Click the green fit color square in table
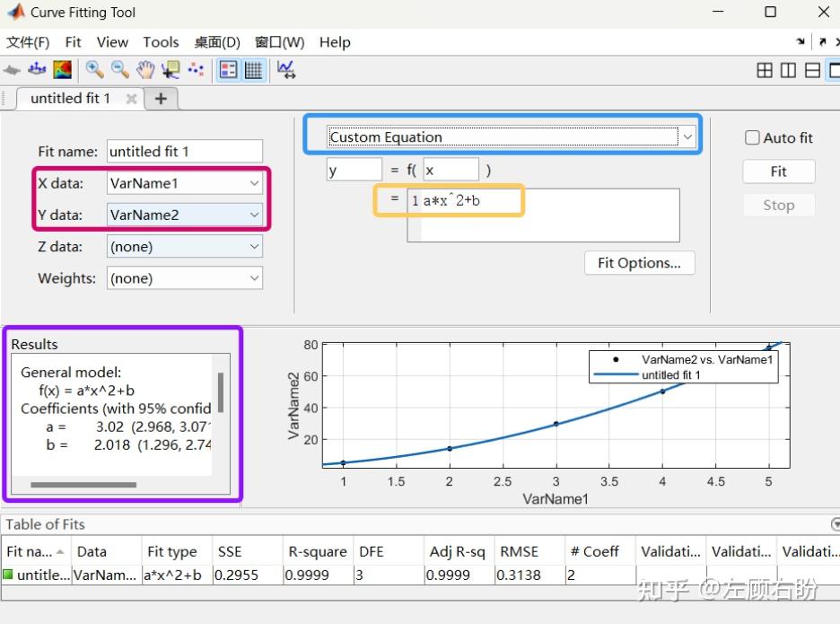The width and height of the screenshot is (840, 624). 8,575
